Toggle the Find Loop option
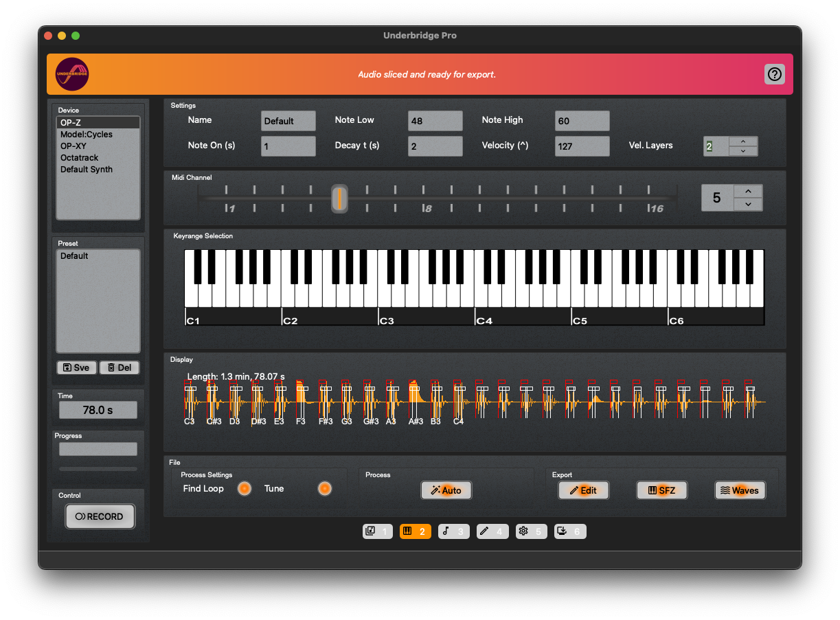Image resolution: width=840 pixels, height=620 pixels. click(244, 489)
